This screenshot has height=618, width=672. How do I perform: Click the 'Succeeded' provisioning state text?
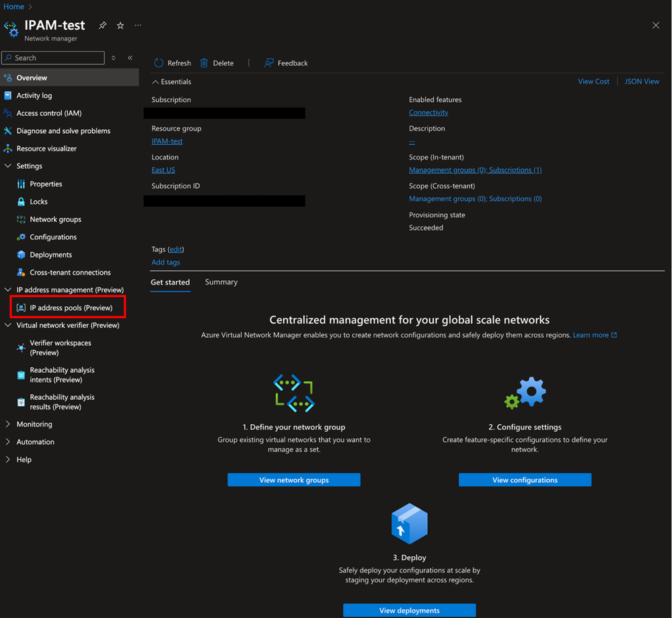point(426,227)
